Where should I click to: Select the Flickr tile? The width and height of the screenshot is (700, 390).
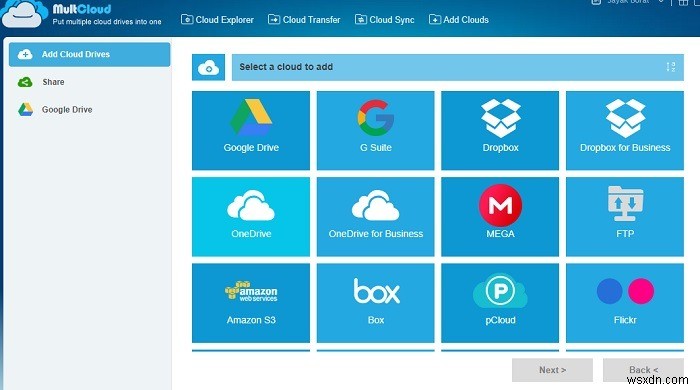pyautogui.click(x=625, y=303)
